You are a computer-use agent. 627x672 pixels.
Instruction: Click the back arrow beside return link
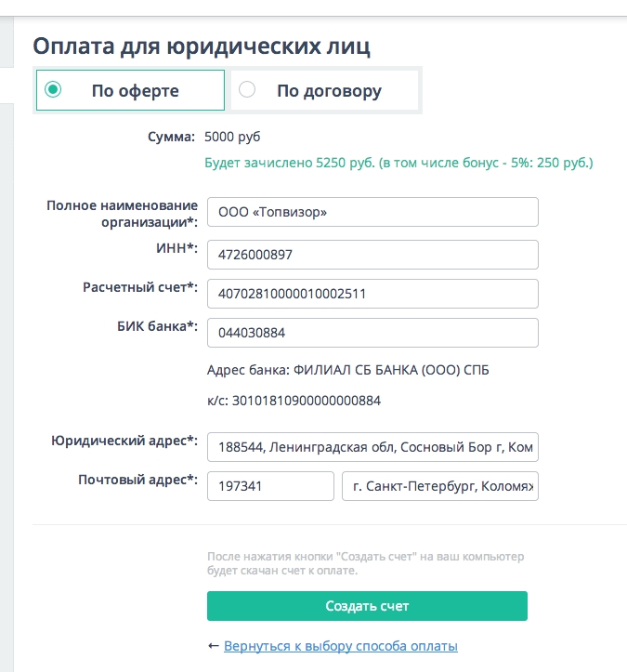coord(214,646)
